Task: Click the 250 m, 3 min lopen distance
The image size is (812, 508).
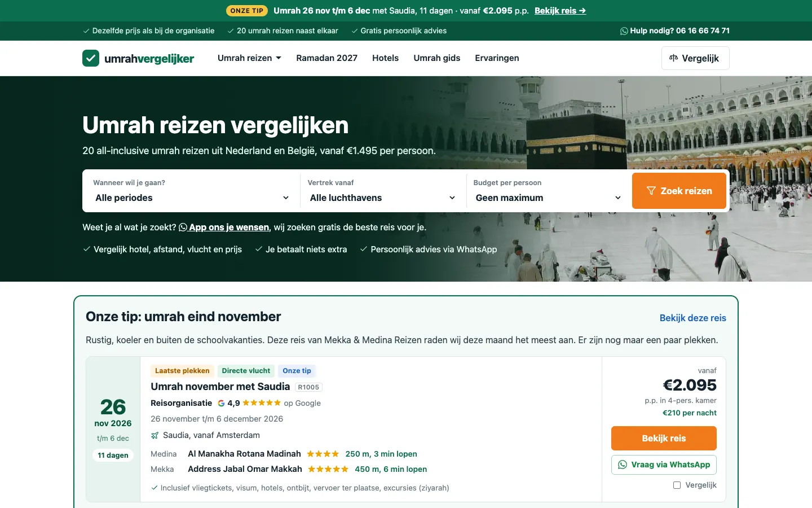Action: point(381,454)
